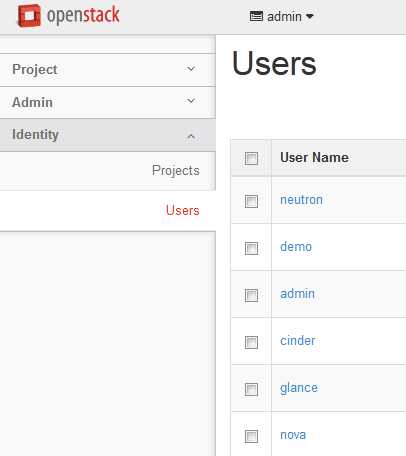Expand the Admin panel chevron
The height and width of the screenshot is (456, 406).
(191, 101)
